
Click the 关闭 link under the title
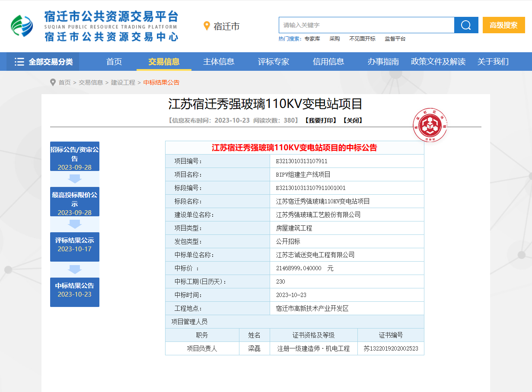353,120
